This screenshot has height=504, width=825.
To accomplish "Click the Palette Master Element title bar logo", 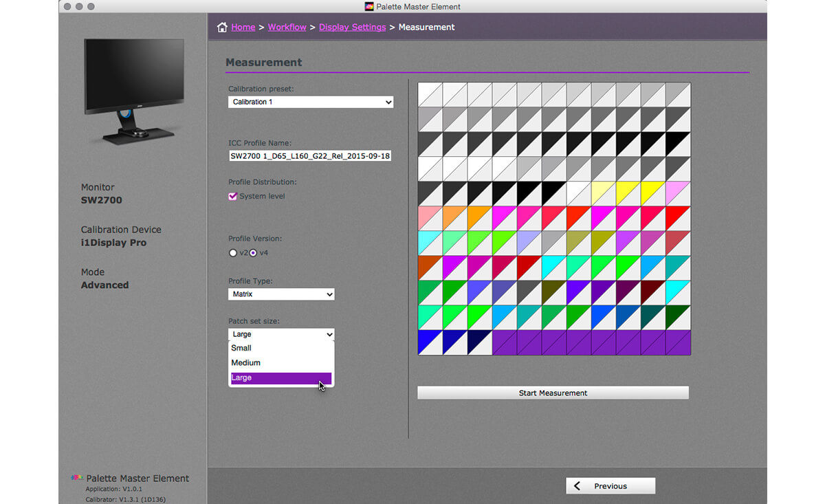I will (369, 7).
